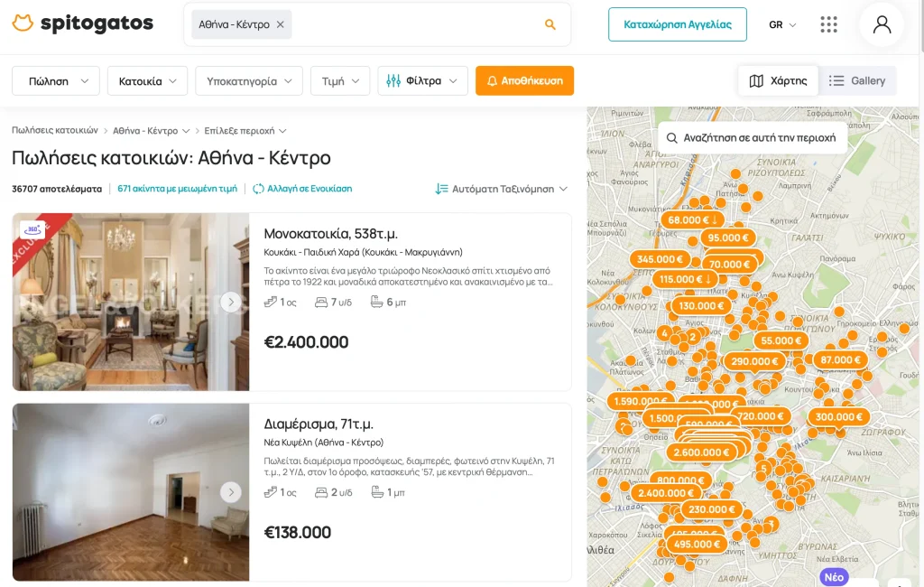This screenshot has height=587, width=924.
Task: Click the orange Αποθήκευση button
Action: point(524,80)
